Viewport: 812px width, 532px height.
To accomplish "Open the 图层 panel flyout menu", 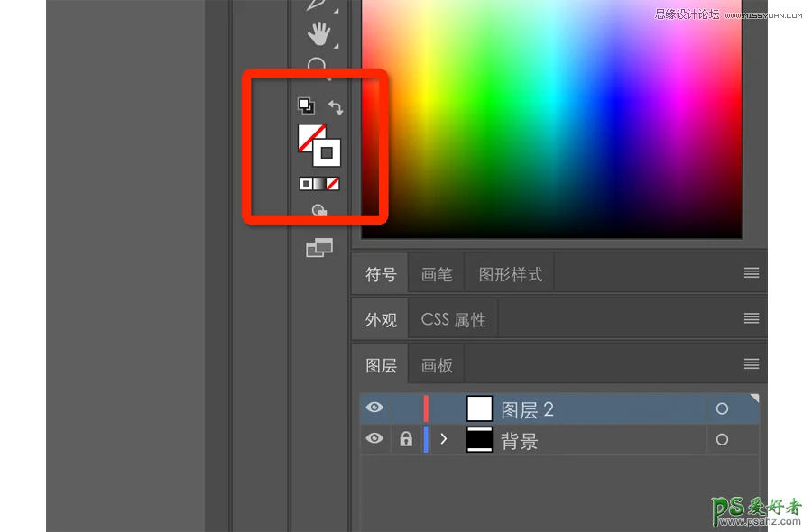I will click(752, 363).
